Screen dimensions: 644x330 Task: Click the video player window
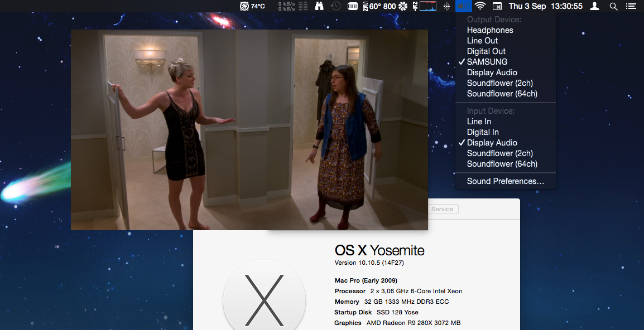(x=249, y=130)
